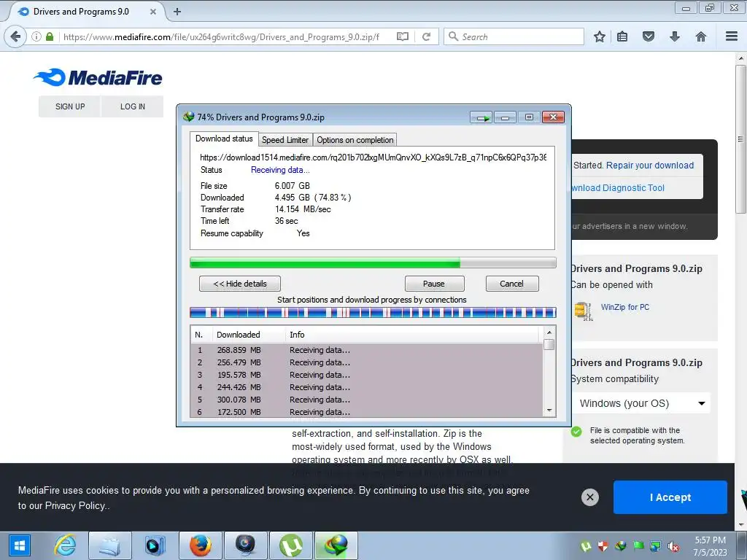Launch Internet Explorer from the taskbar
The width and height of the screenshot is (747, 560).
(65, 545)
